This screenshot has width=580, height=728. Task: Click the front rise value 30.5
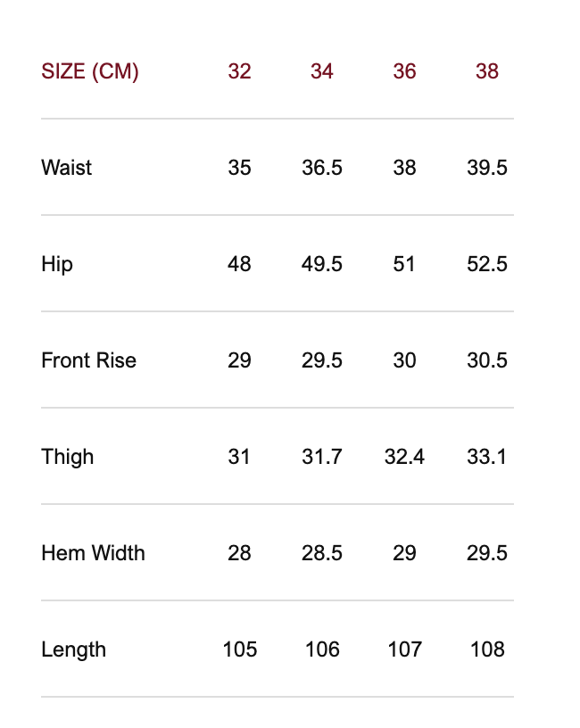pyautogui.click(x=487, y=360)
